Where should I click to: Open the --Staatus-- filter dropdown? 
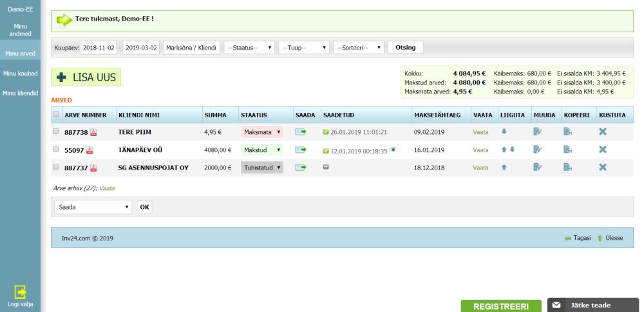[249, 48]
